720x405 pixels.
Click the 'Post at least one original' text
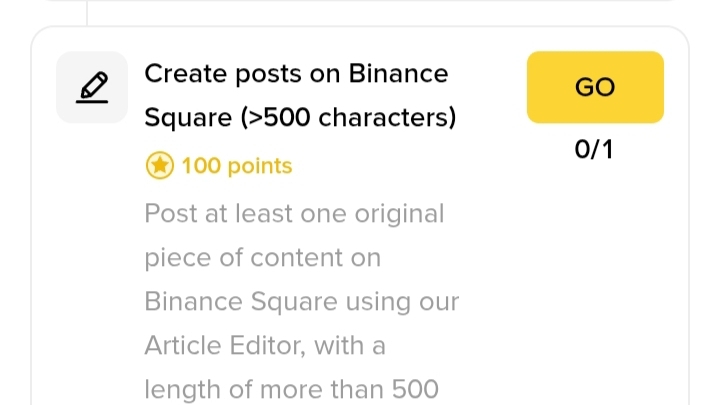(x=294, y=213)
